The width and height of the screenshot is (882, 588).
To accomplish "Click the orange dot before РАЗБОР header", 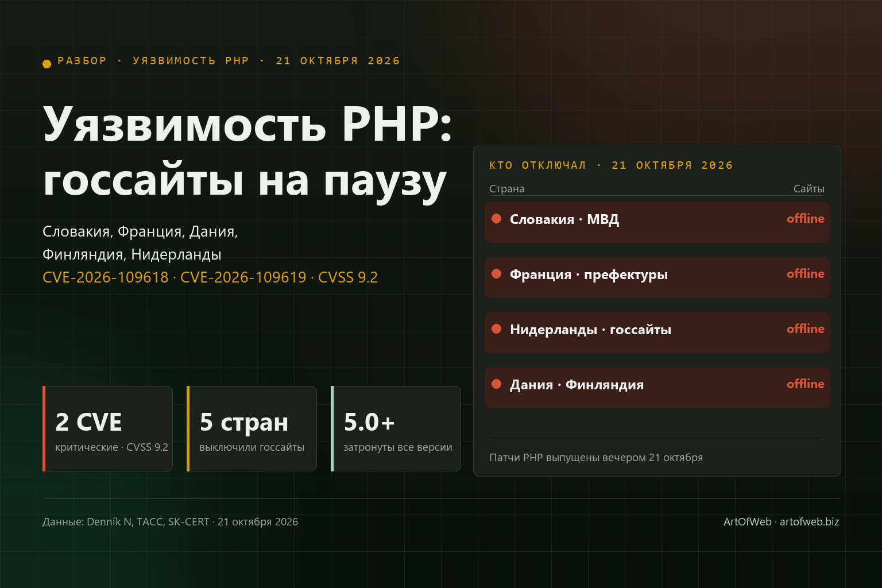I will (x=47, y=64).
